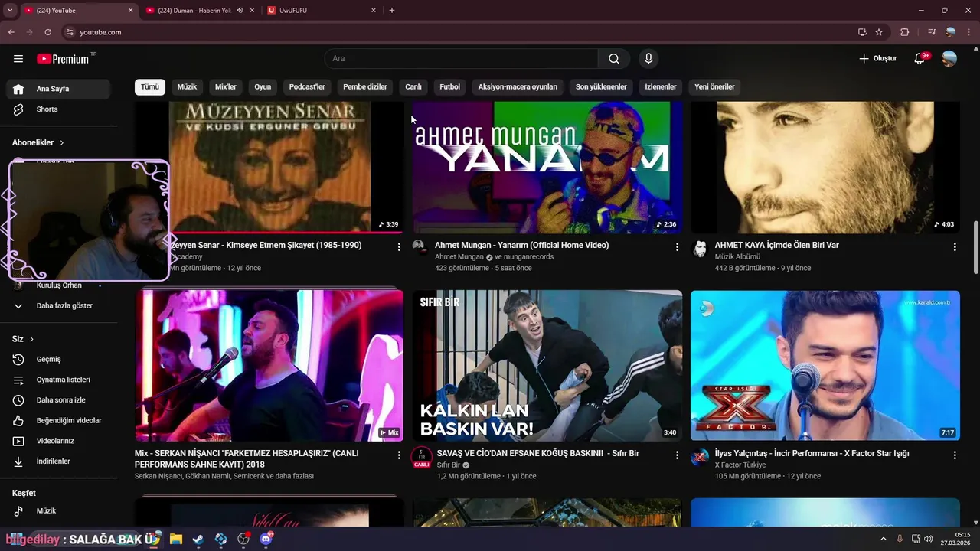Select the Podcast'ler filter chip
The image size is (980, 551).
click(307, 87)
